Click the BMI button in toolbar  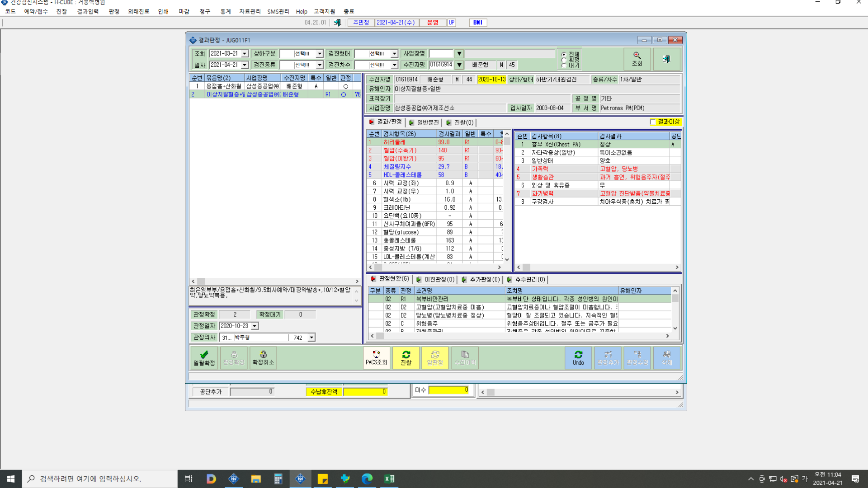(478, 23)
